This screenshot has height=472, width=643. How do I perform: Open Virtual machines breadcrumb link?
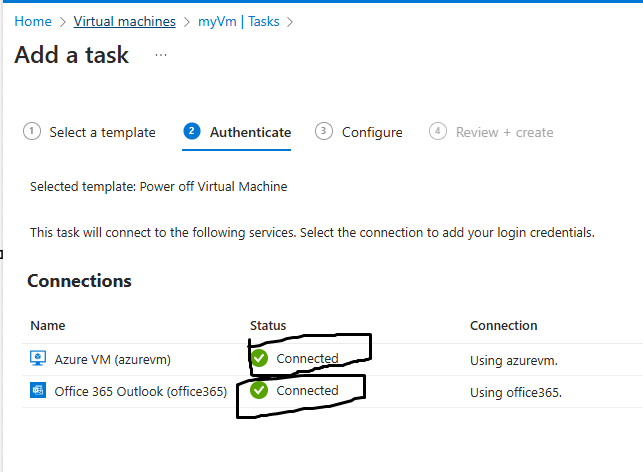click(125, 21)
